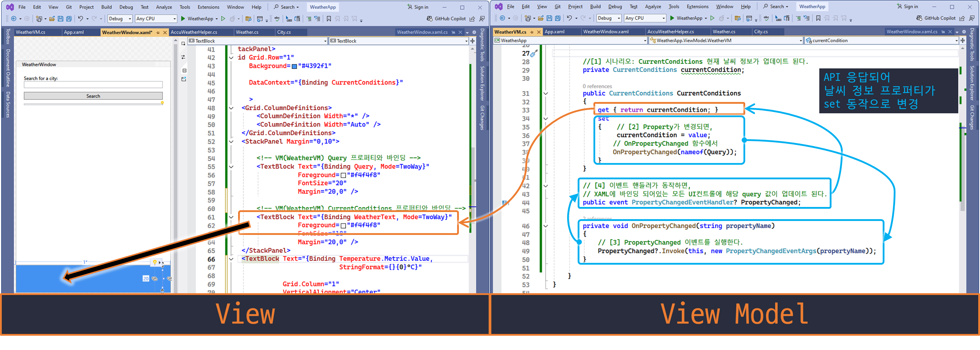Click Search for a city text field
This screenshot has height=350, width=980.
(93, 85)
